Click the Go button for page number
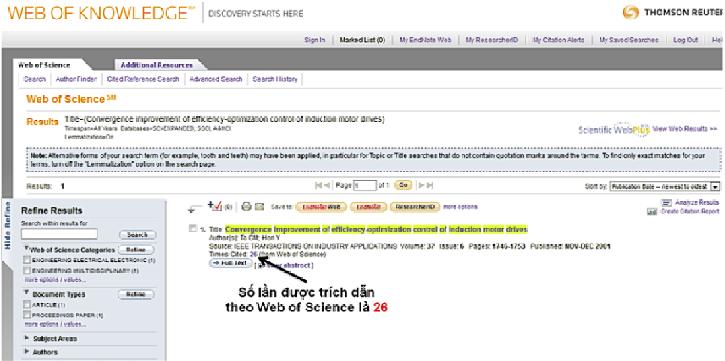Screen dimensions: 725x361 [x=404, y=185]
